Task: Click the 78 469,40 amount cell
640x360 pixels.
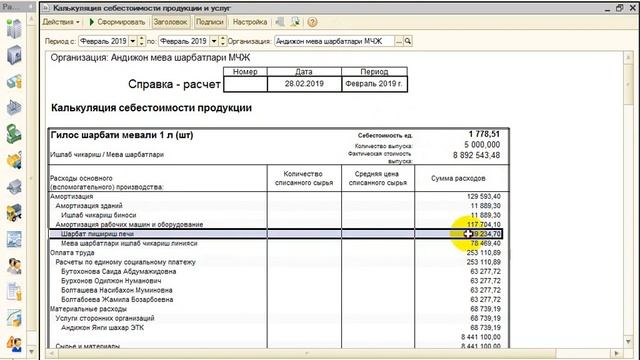Action: tap(485, 243)
